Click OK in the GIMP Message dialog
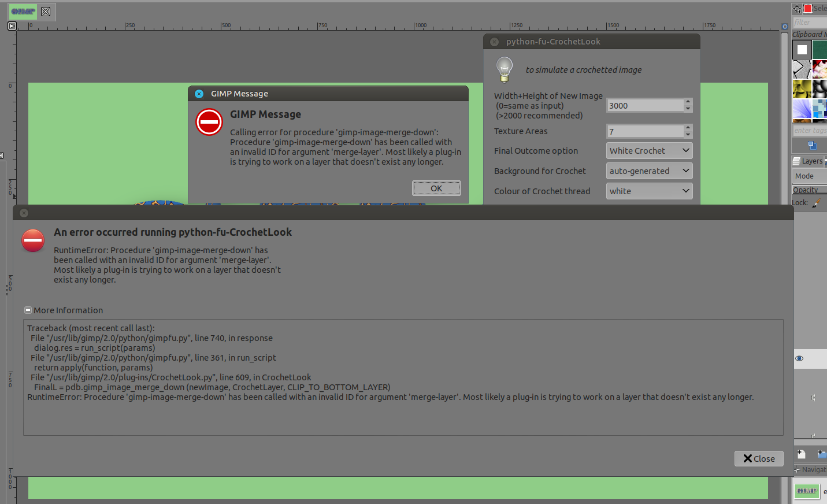Image resolution: width=827 pixels, height=504 pixels. pos(436,188)
